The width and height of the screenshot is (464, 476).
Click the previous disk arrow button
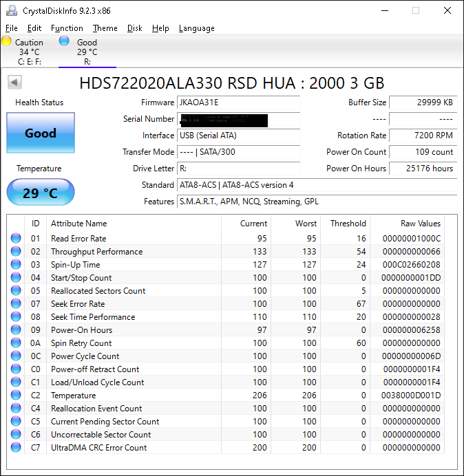tap(14, 82)
